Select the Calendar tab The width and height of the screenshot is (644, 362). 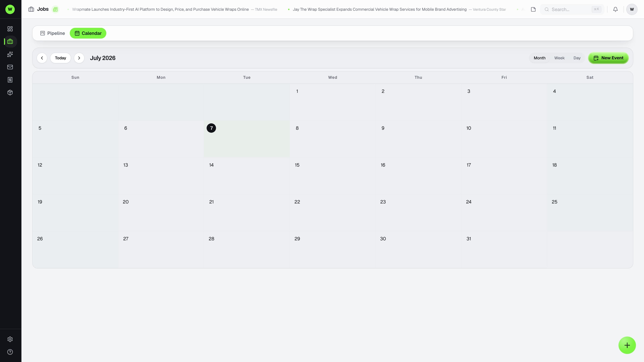coord(88,33)
